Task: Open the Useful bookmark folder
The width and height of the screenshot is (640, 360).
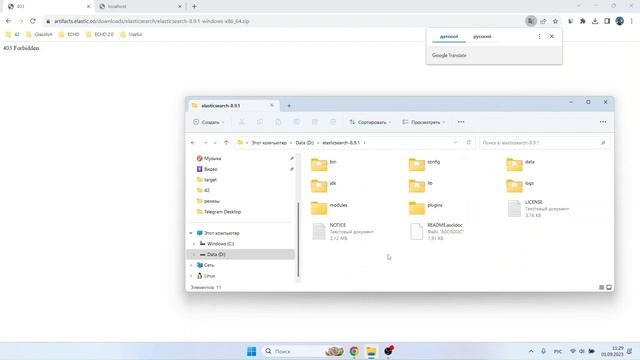Action: pyautogui.click(x=131, y=34)
